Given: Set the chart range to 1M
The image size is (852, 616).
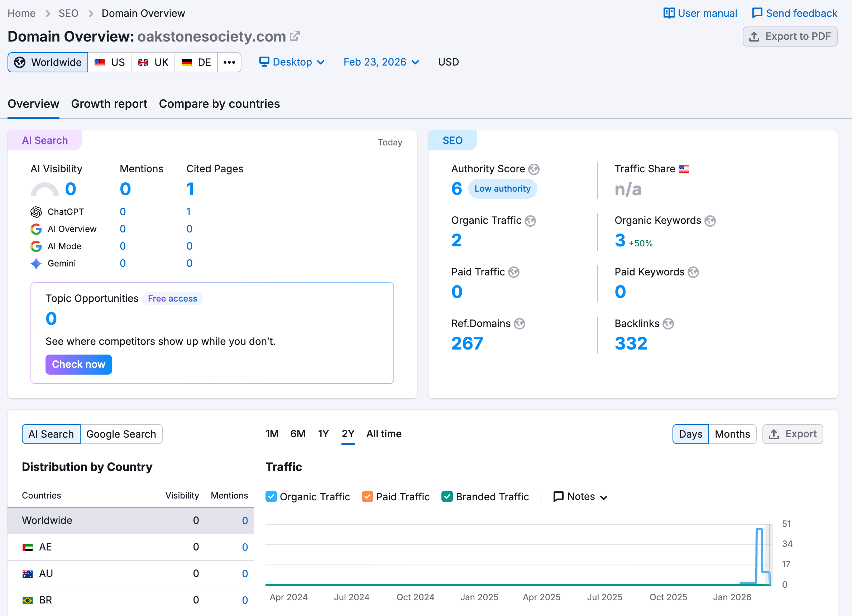Looking at the screenshot, I should [x=272, y=434].
